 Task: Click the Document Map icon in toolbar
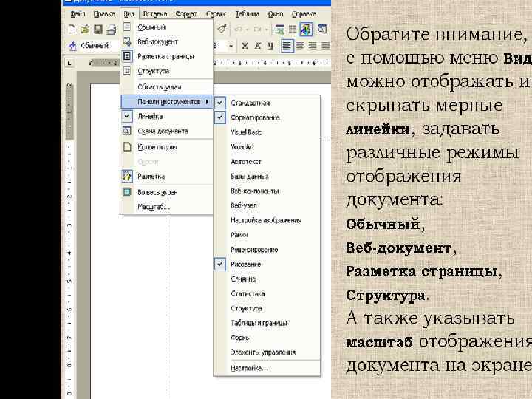[321, 29]
